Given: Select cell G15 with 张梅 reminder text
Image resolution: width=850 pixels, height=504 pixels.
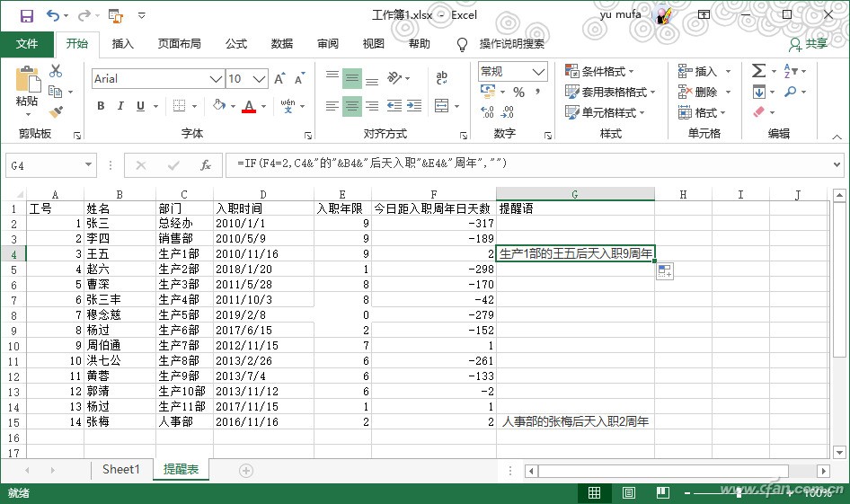Looking at the screenshot, I should (575, 421).
